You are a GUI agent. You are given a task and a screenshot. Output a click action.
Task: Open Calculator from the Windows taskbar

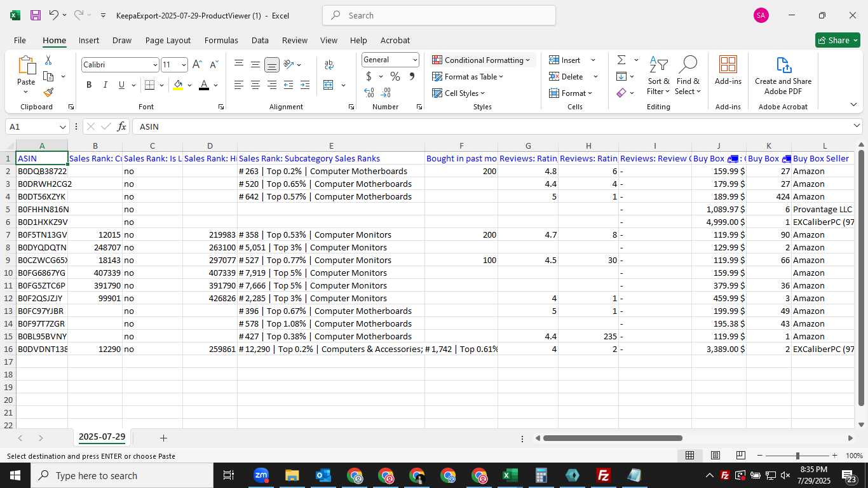(x=541, y=475)
